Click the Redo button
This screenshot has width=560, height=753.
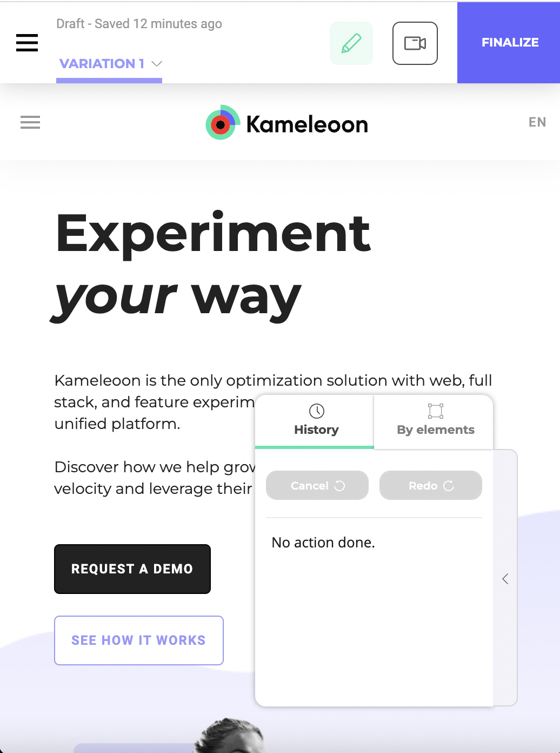click(x=431, y=485)
